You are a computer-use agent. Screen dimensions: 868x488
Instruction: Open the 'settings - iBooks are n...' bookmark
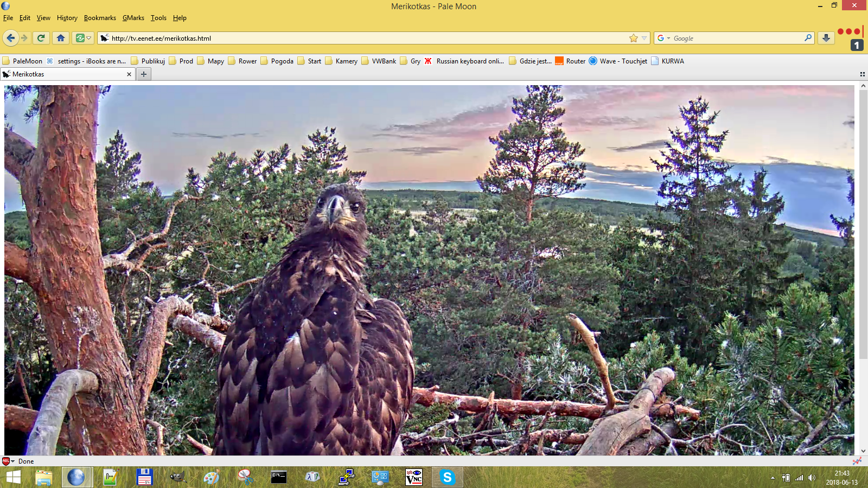click(86, 61)
